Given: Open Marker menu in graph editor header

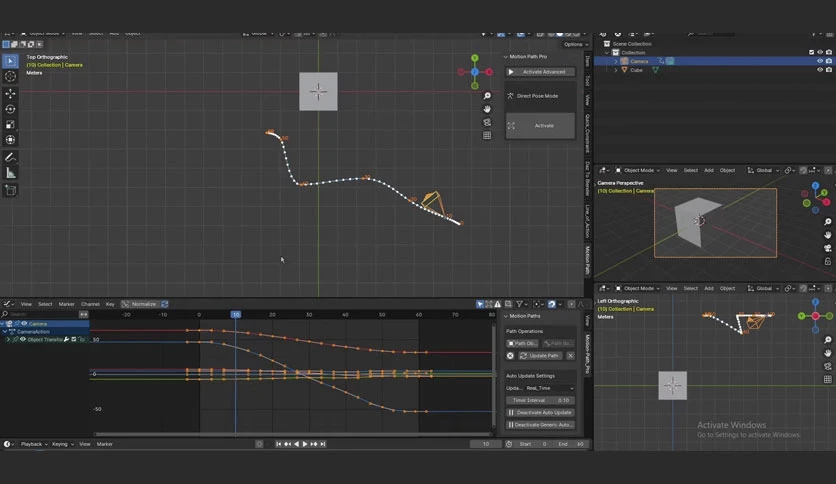Looking at the screenshot, I should click(x=67, y=304).
